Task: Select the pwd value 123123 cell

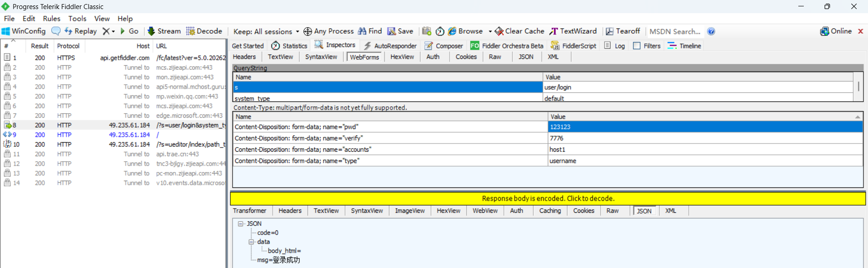Action: coord(705,127)
